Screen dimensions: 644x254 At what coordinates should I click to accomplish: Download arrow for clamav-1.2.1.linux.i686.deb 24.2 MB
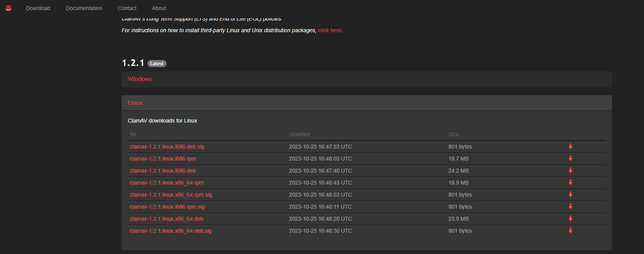(x=571, y=170)
